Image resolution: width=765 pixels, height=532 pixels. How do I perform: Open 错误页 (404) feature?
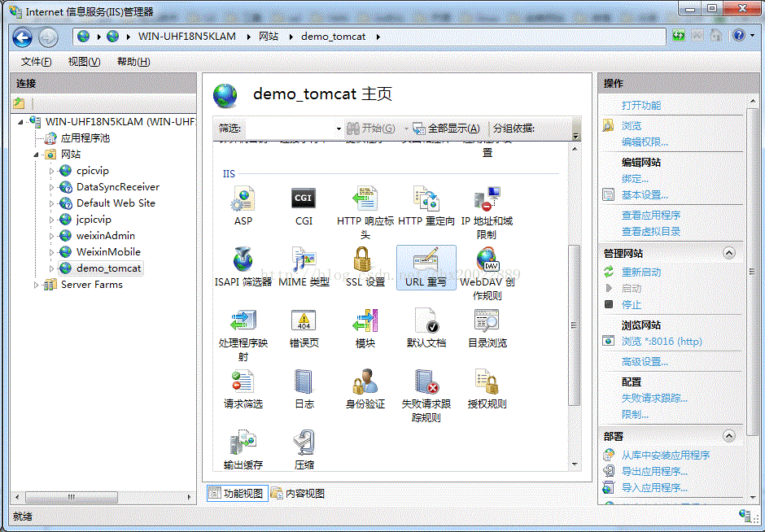(x=304, y=328)
